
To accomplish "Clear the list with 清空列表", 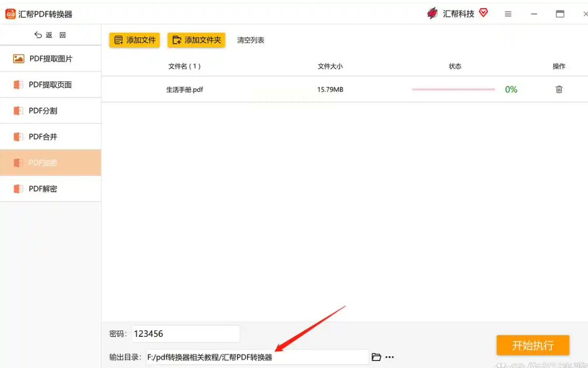I will (x=251, y=40).
